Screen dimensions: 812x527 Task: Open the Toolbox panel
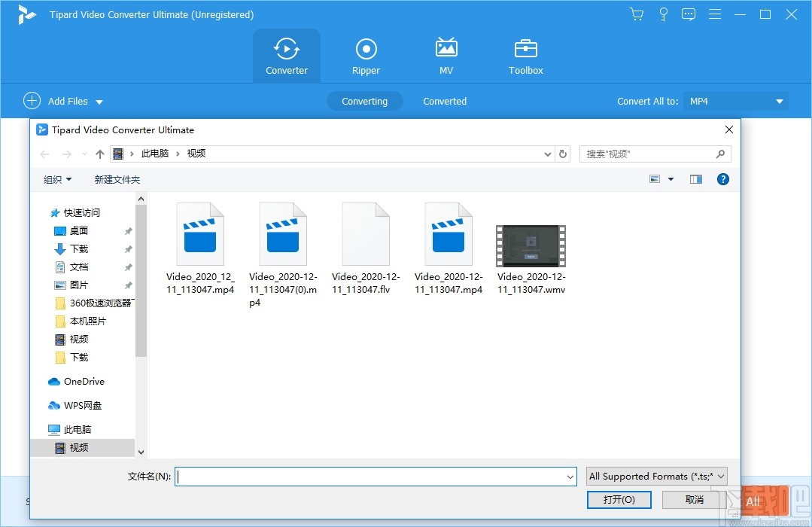(525, 55)
